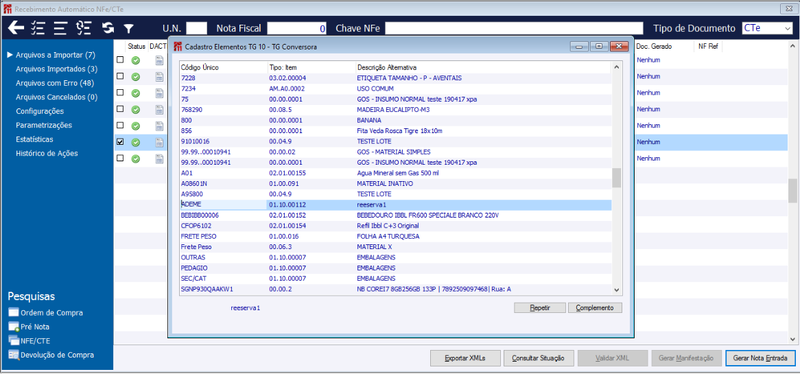800x374 pixels.
Task: Click Recebimento Automático window app icon
Action: pos(8,9)
